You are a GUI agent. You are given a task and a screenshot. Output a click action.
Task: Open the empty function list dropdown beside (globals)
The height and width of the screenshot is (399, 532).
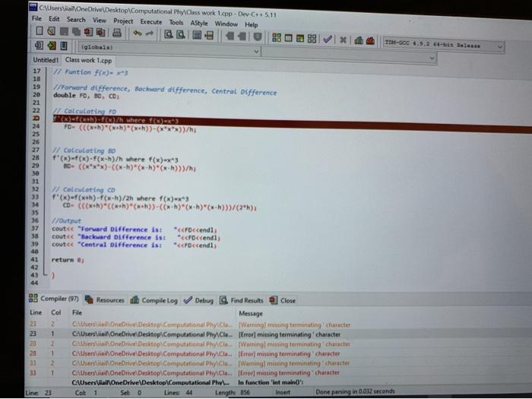pos(349,55)
